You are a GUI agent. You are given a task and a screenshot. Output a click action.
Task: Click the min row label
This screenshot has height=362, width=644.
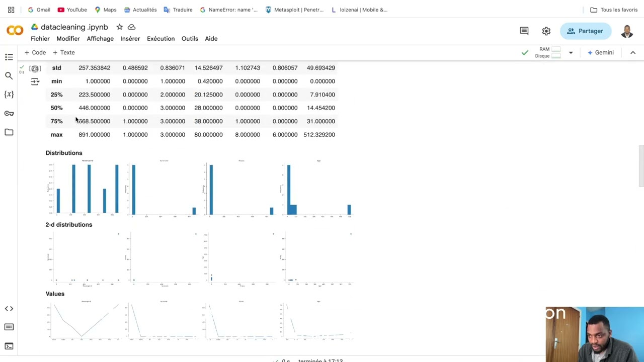[x=56, y=81]
